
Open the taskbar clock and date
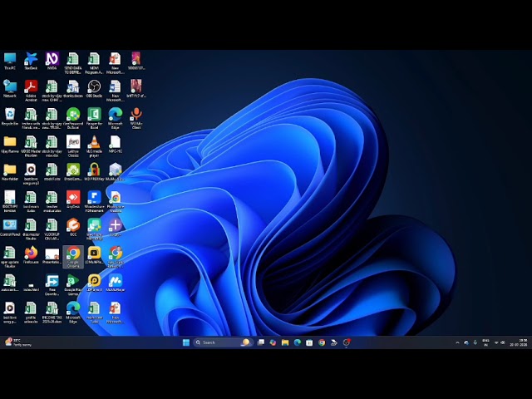tap(519, 342)
